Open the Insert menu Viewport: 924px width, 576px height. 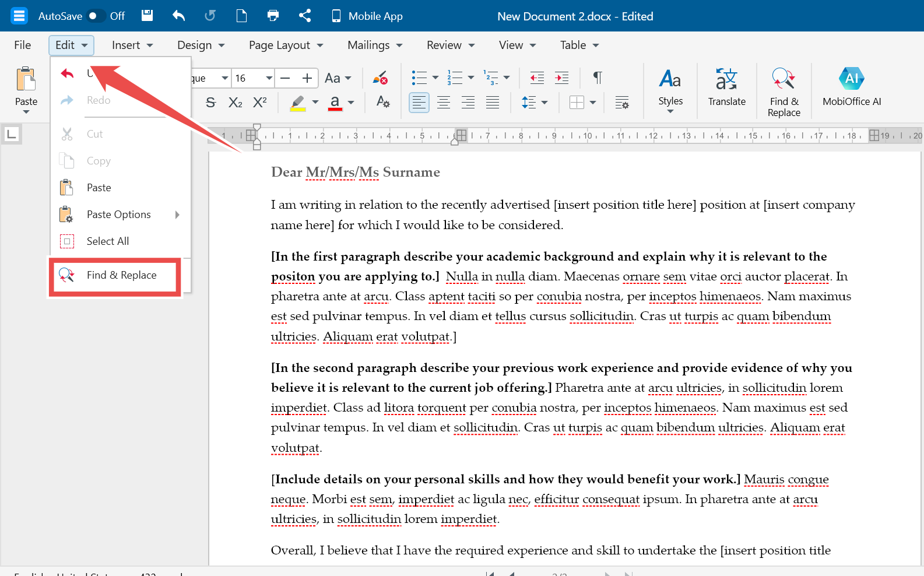pyautogui.click(x=132, y=45)
